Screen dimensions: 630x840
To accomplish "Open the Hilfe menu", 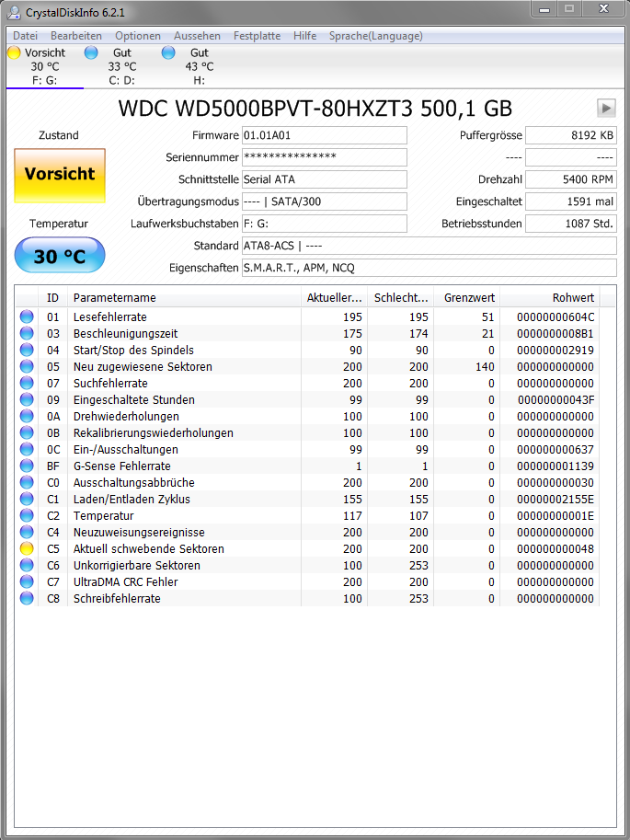I will click(x=304, y=36).
